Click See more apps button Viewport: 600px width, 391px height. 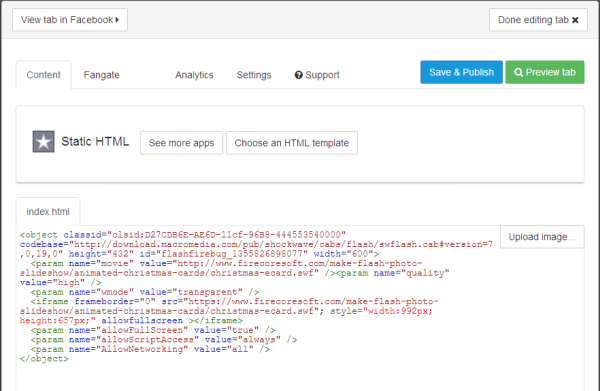(181, 143)
